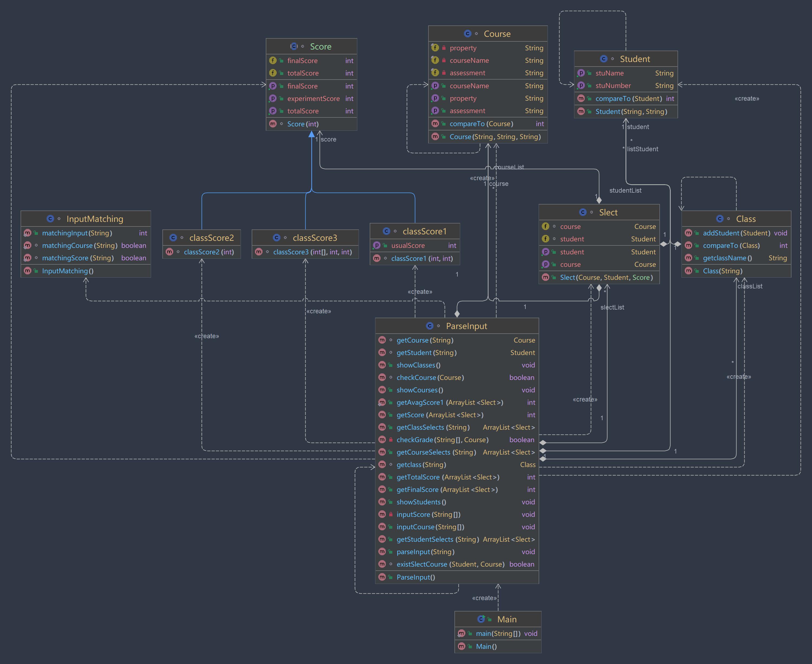
Task: Click private lock icon beside checkGrade method
Action: pos(391,440)
